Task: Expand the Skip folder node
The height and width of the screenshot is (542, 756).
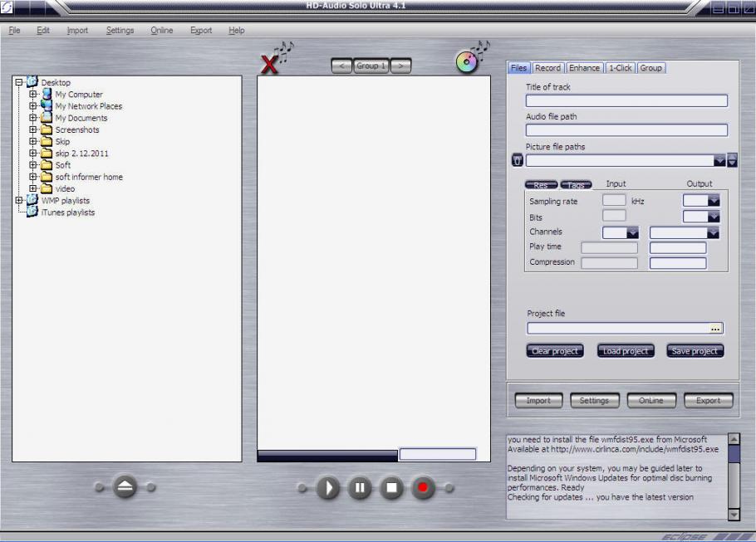Action: point(32,141)
